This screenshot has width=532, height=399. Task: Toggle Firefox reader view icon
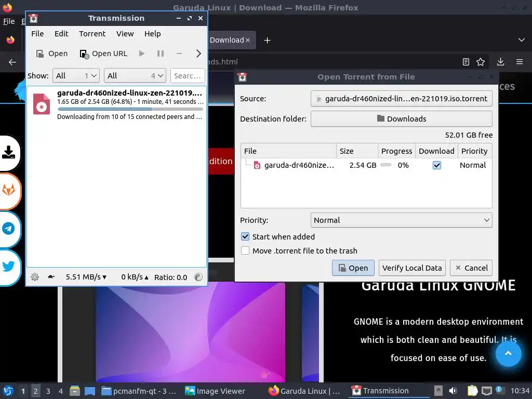[466, 62]
